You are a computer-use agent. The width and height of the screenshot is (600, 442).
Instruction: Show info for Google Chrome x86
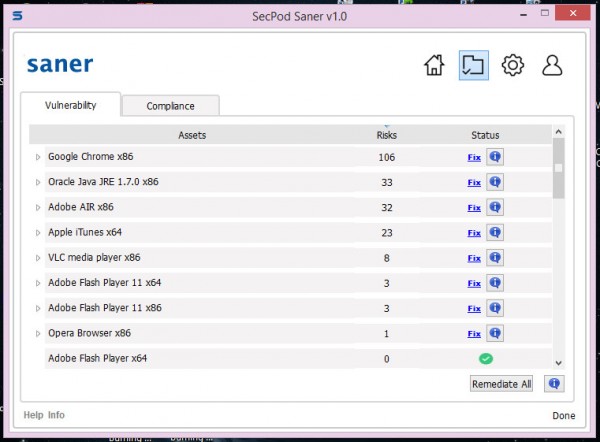click(x=495, y=157)
